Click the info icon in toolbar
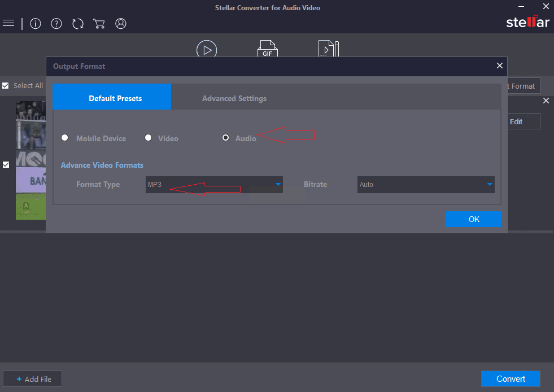Image resolution: width=554 pixels, height=392 pixels. (x=36, y=24)
